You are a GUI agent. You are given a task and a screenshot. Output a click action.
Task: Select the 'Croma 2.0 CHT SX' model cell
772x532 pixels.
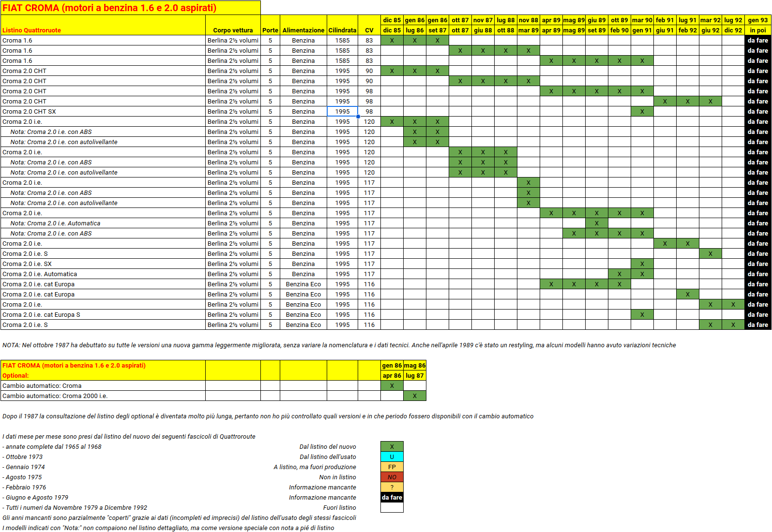coord(103,111)
